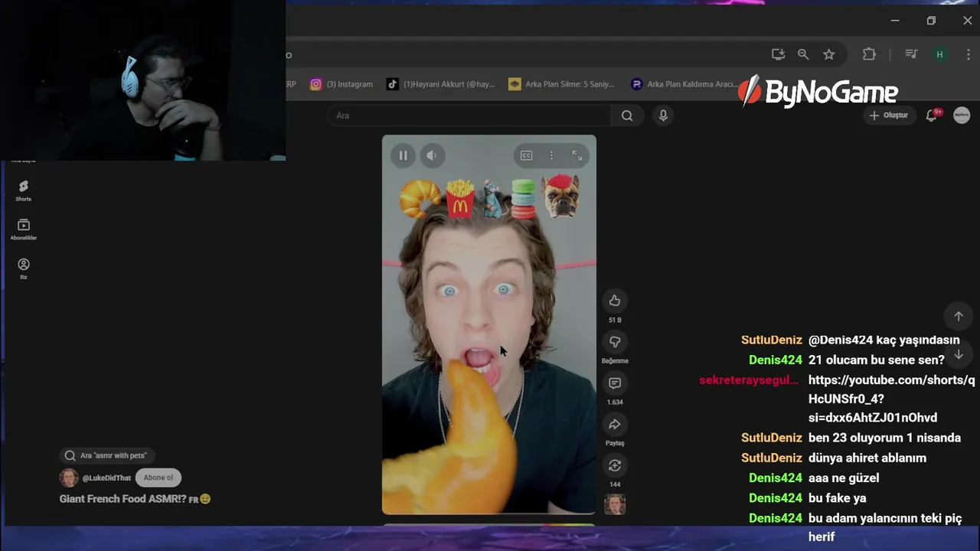This screenshot has width=980, height=551.
Task: Subscribe with the Abone ol button
Action: pos(158,478)
